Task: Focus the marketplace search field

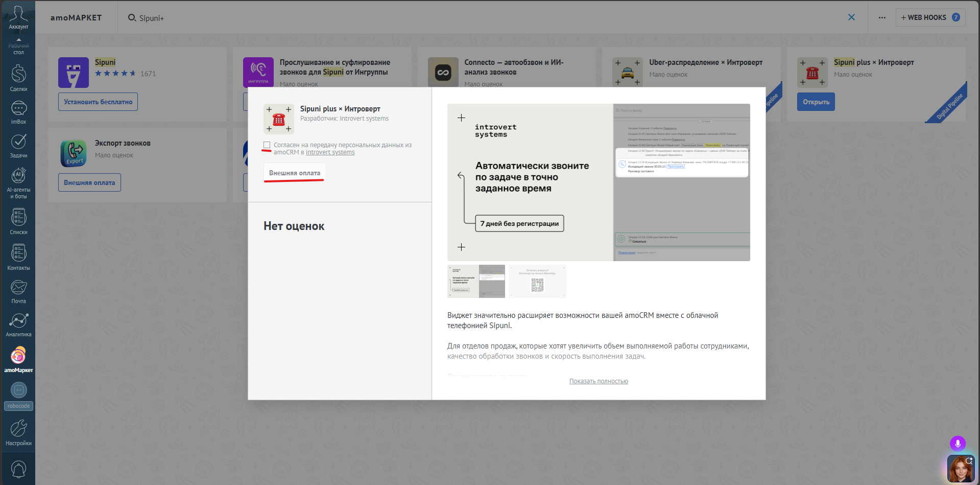Action: [485, 18]
